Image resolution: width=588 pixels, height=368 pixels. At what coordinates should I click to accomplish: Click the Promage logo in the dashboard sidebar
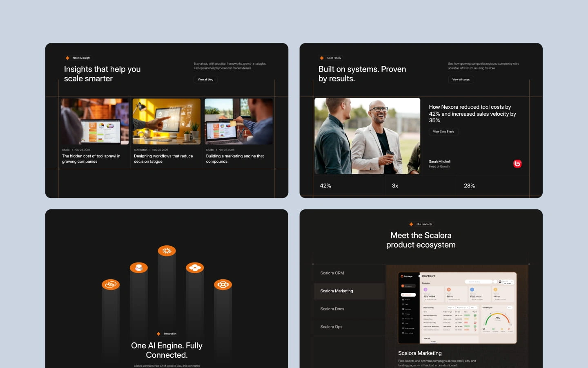tap(407, 276)
